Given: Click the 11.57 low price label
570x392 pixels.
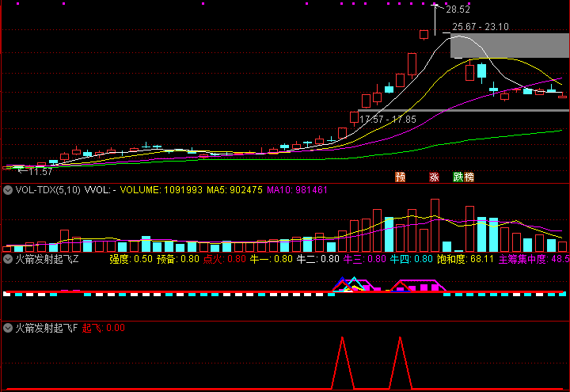Looking at the screenshot, I should point(40,172).
